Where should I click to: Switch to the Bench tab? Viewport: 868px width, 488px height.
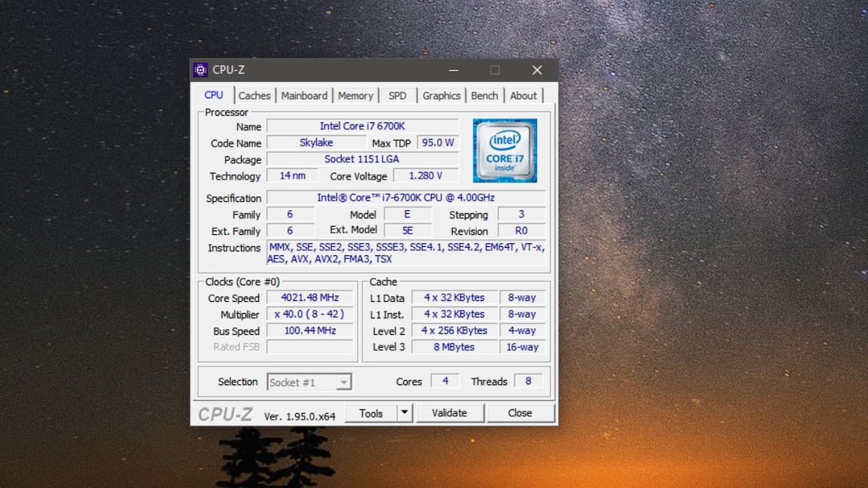(x=484, y=95)
